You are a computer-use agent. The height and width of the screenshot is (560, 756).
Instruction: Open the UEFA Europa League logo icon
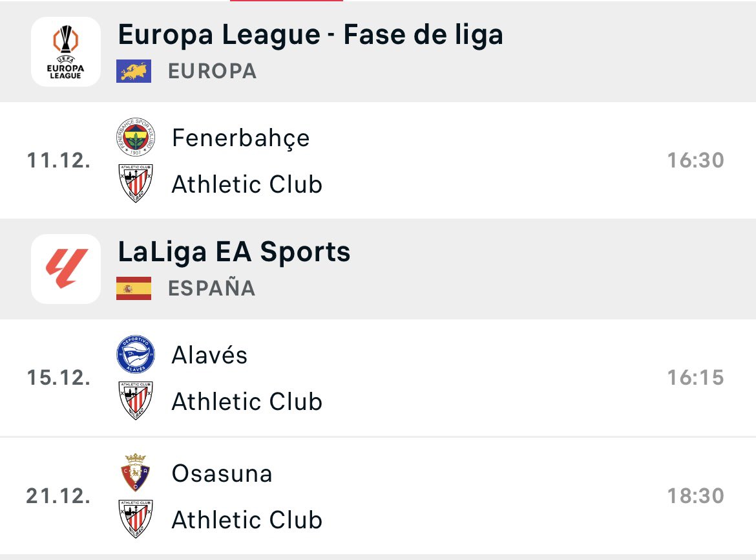65,52
